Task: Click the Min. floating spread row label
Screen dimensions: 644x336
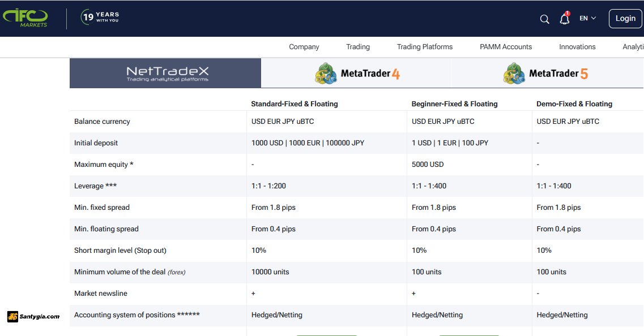Action: (106, 229)
